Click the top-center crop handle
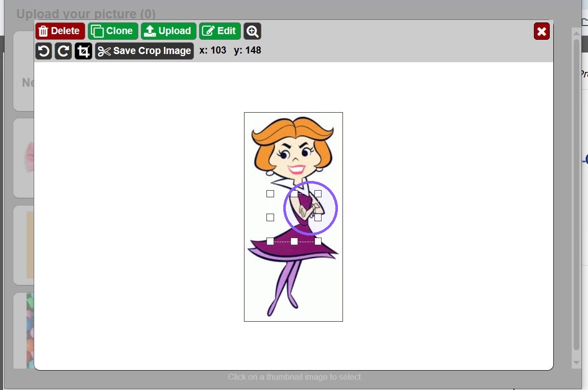 294,194
